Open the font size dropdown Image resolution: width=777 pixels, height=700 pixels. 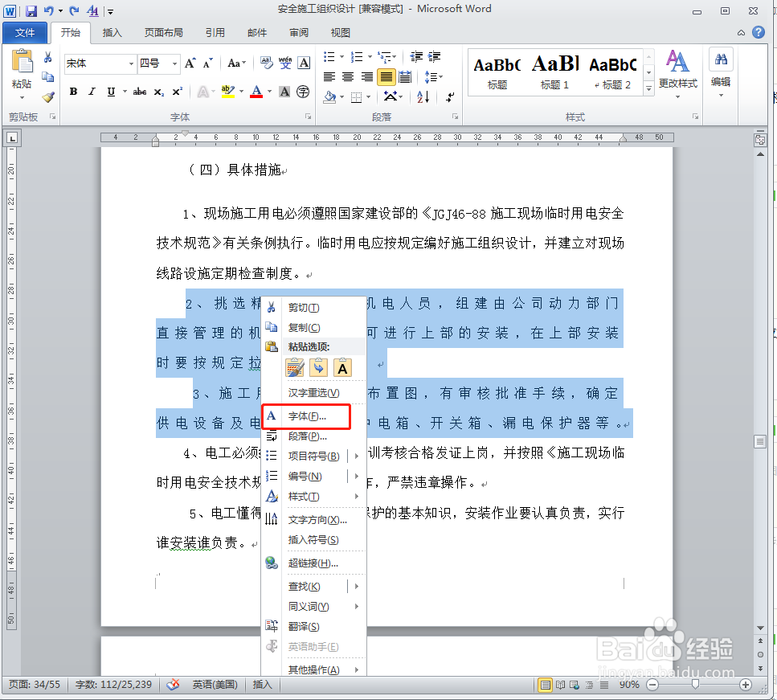tap(174, 63)
